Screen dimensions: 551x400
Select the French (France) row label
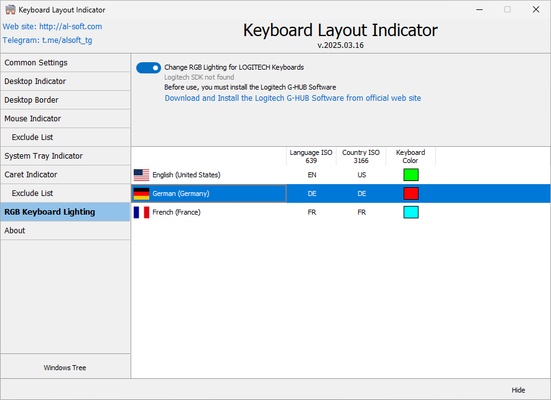tap(176, 212)
